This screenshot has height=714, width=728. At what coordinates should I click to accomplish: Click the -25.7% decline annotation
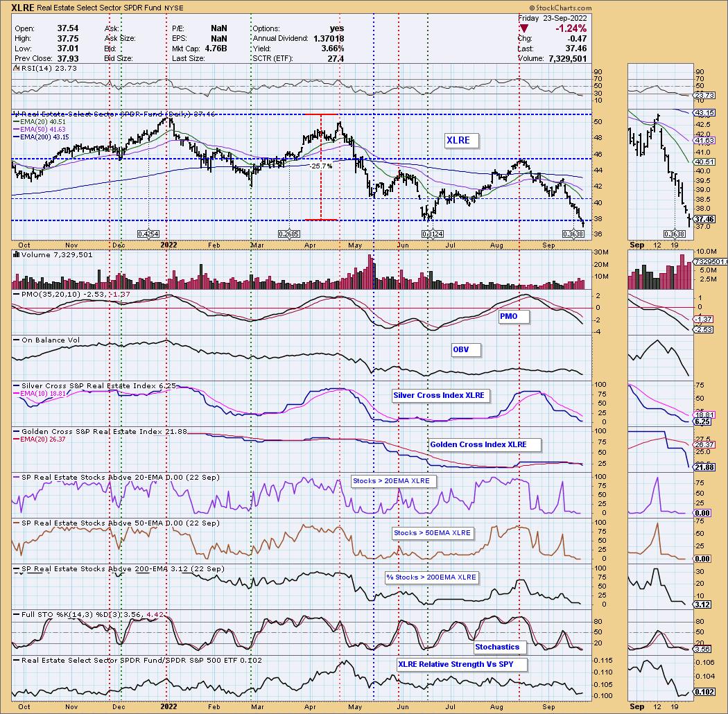pyautogui.click(x=321, y=166)
